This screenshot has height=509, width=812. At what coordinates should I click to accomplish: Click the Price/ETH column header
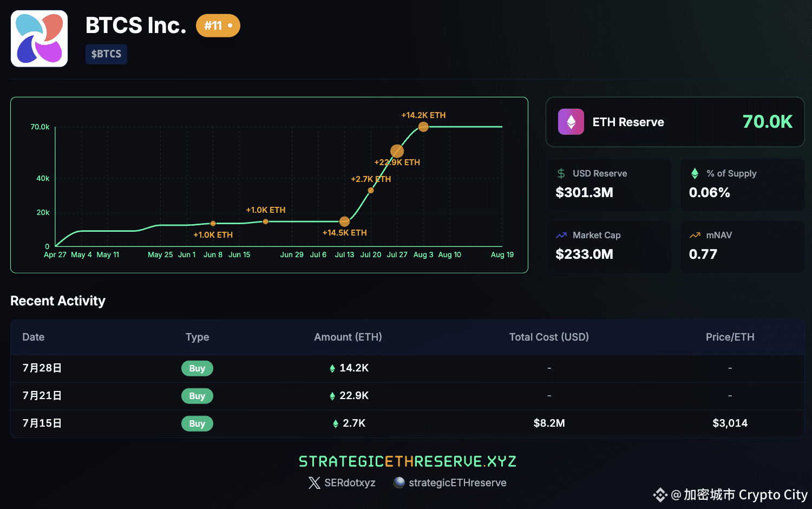730,337
